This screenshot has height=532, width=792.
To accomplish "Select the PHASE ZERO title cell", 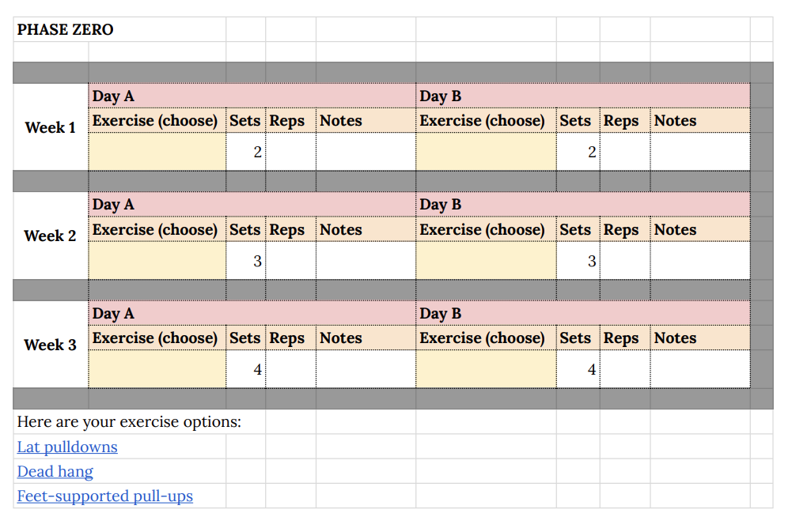I will coord(66,30).
